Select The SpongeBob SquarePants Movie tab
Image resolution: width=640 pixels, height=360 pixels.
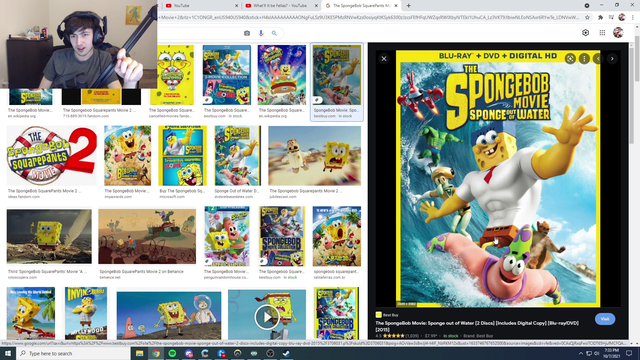pos(361,6)
